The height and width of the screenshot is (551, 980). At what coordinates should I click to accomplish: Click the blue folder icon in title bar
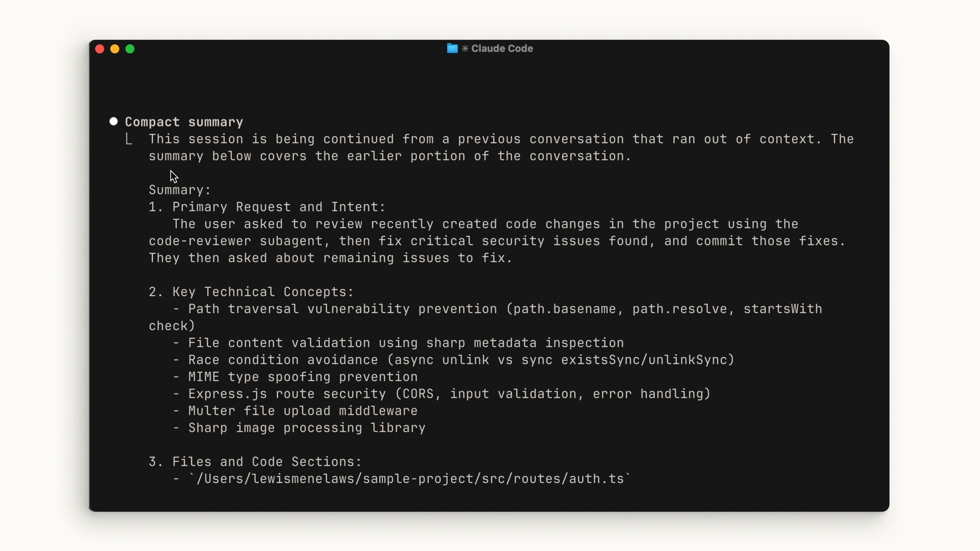452,48
